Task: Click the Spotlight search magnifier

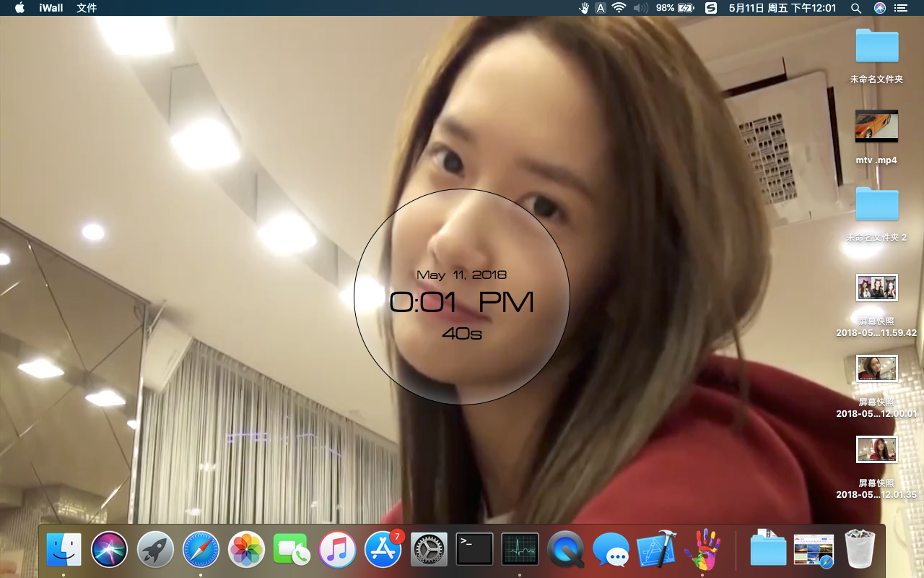Action: 856,8
